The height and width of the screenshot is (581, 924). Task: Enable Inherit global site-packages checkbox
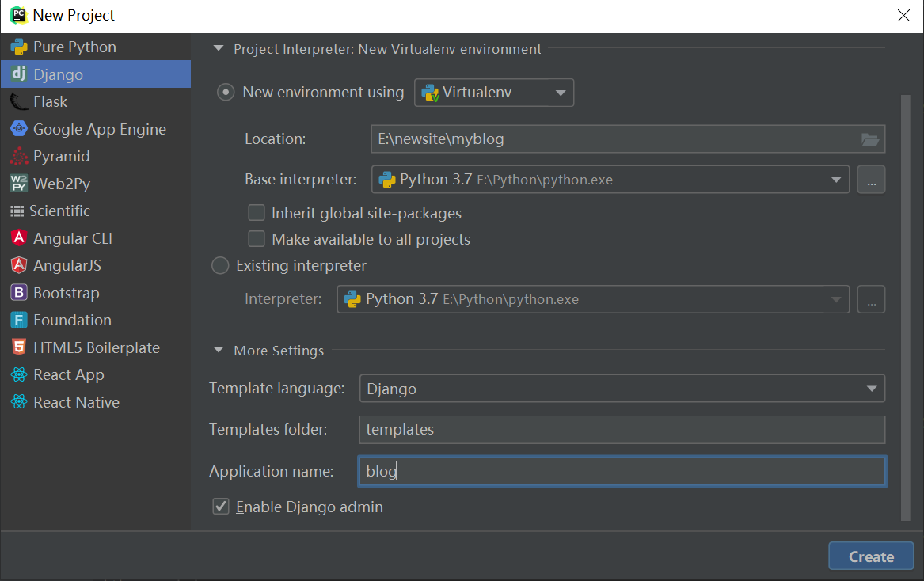tap(257, 213)
